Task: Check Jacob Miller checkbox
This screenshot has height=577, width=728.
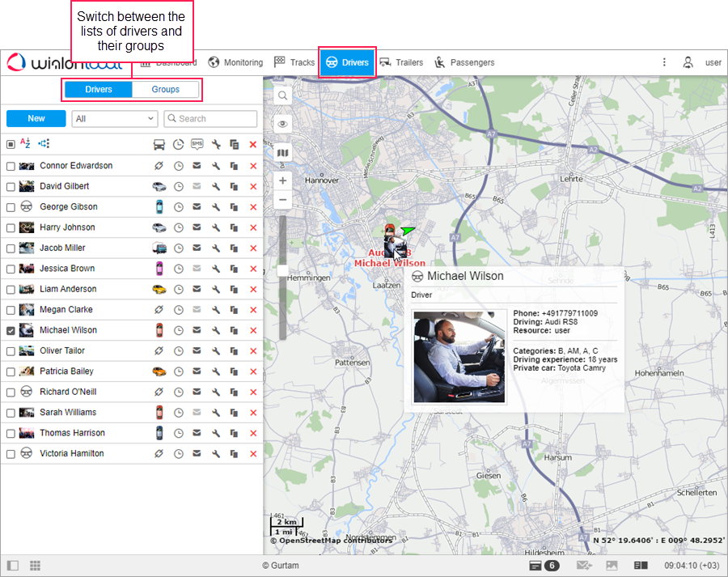Action: point(11,248)
